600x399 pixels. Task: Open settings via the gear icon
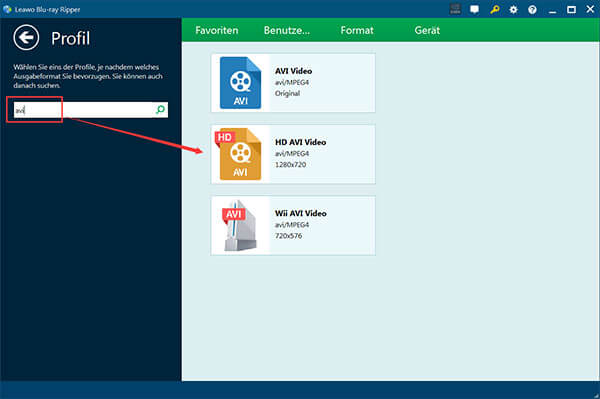click(513, 10)
